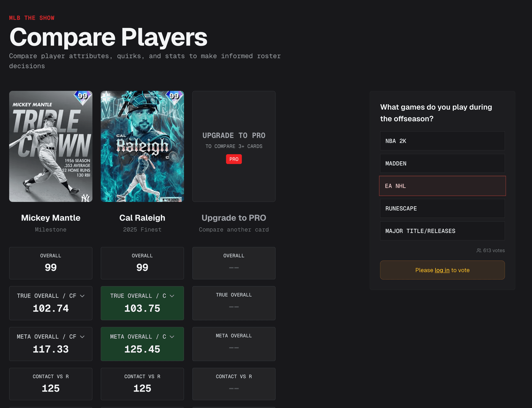The height and width of the screenshot is (408, 532).
Task: Click the log in link to vote
Action: [442, 270]
